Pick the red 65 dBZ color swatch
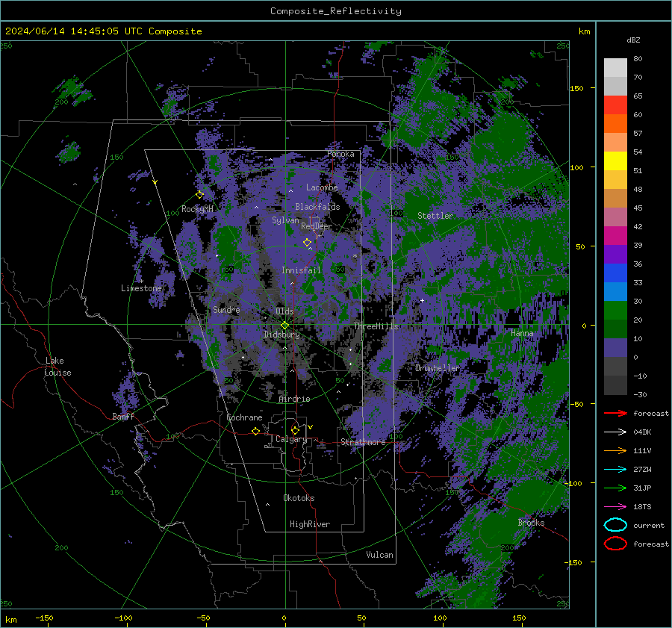Viewport: 672px width, 628px height. point(615,105)
